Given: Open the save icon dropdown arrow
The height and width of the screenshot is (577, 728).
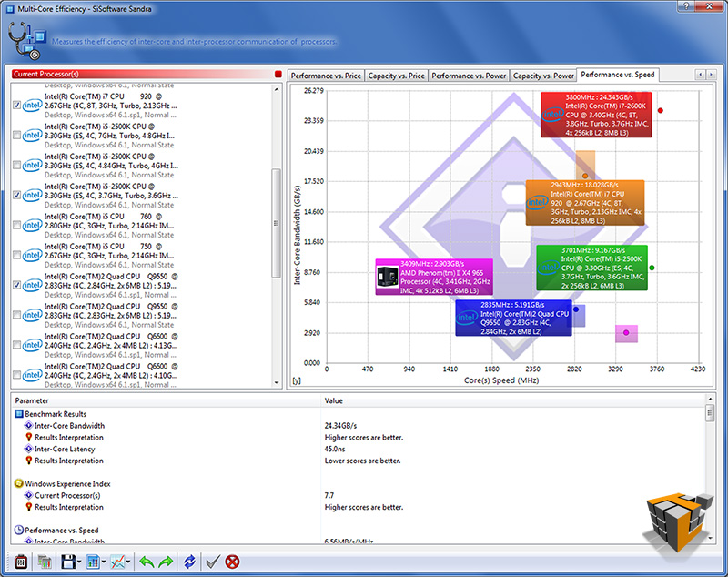Looking at the screenshot, I should (79, 562).
